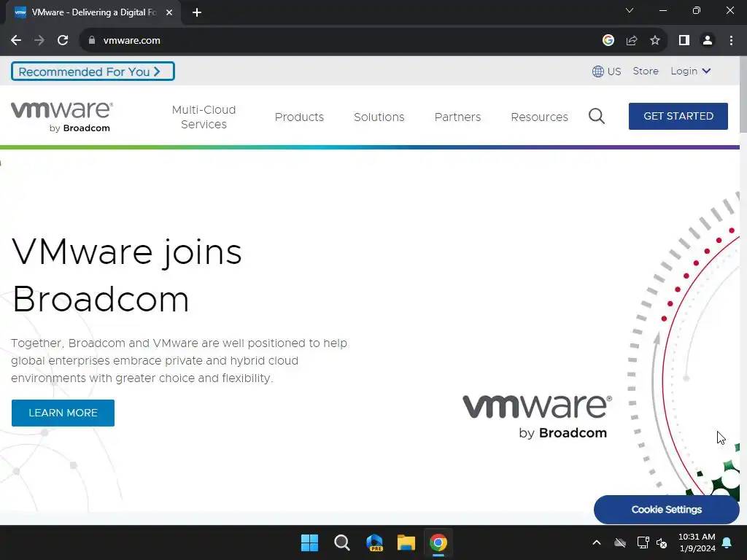The height and width of the screenshot is (560, 747).
Task: Close the VMware tab
Action: 169,12
